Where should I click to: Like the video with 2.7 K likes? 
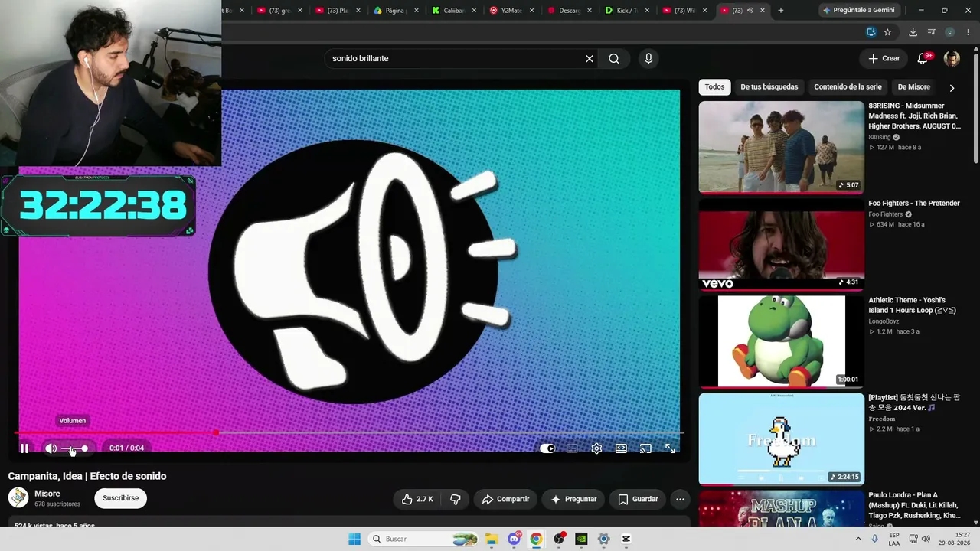click(x=417, y=499)
